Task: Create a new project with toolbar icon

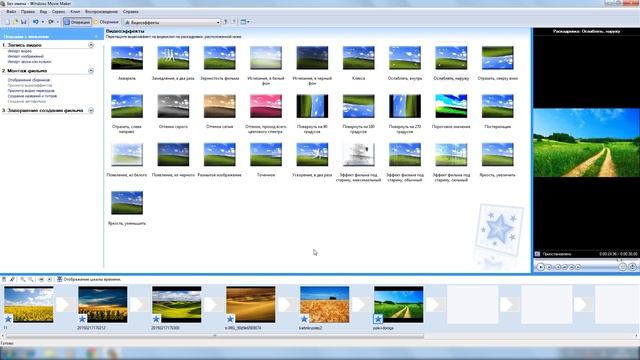Action: pyautogui.click(x=7, y=22)
